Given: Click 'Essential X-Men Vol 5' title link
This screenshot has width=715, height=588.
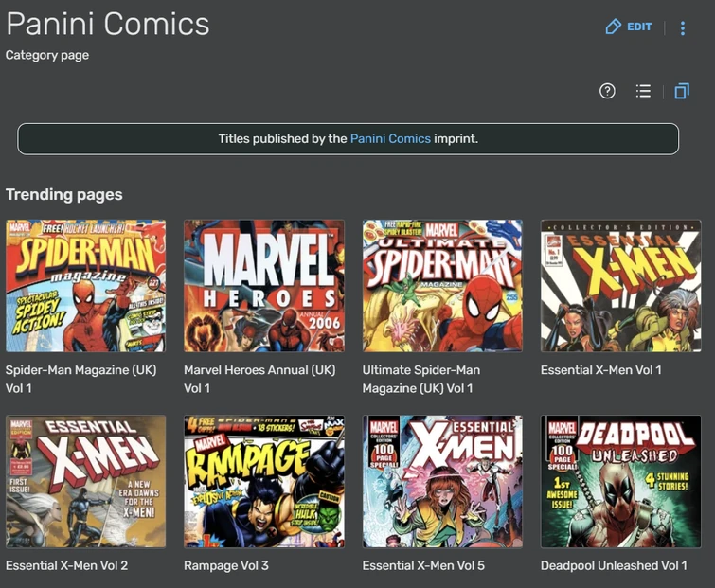Looking at the screenshot, I should click(x=423, y=565).
